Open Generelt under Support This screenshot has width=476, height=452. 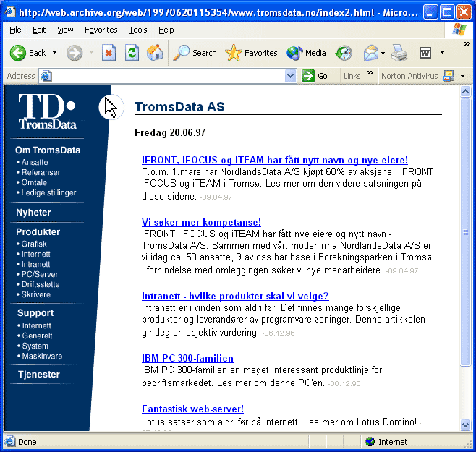coord(37,336)
